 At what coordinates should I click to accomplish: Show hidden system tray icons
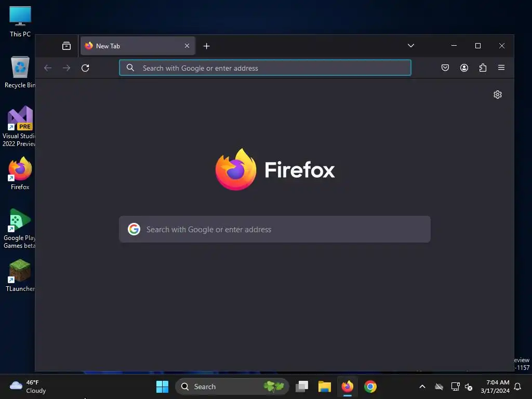click(x=422, y=387)
